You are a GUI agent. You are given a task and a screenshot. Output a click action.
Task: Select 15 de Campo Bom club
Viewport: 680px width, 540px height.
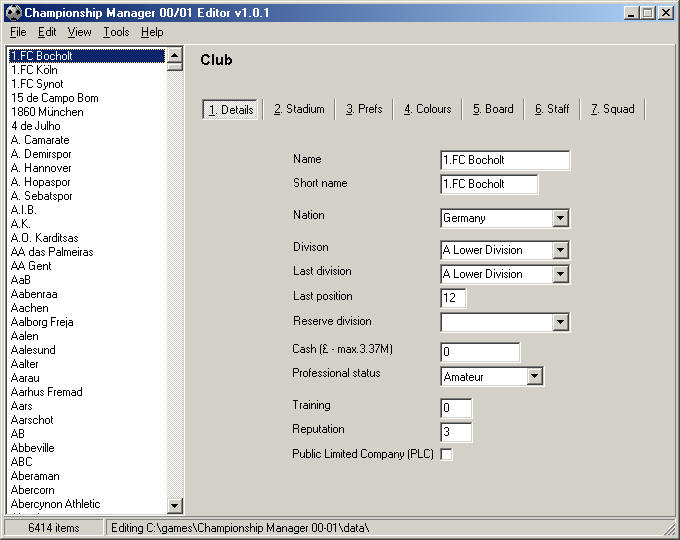pyautogui.click(x=87, y=98)
